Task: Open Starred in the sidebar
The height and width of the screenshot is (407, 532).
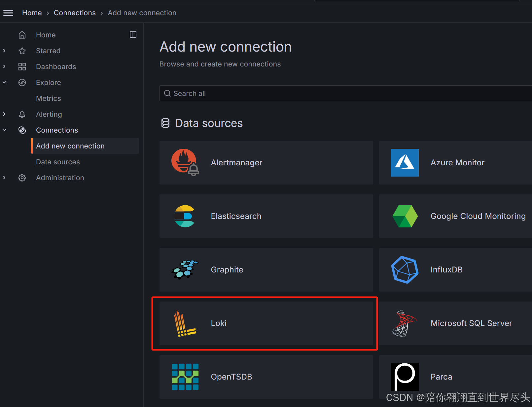Action: click(48, 51)
